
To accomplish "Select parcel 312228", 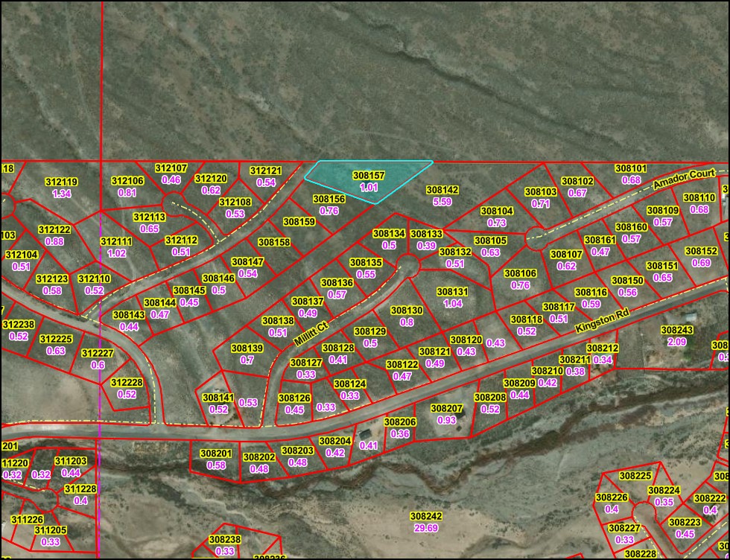I will [x=127, y=383].
